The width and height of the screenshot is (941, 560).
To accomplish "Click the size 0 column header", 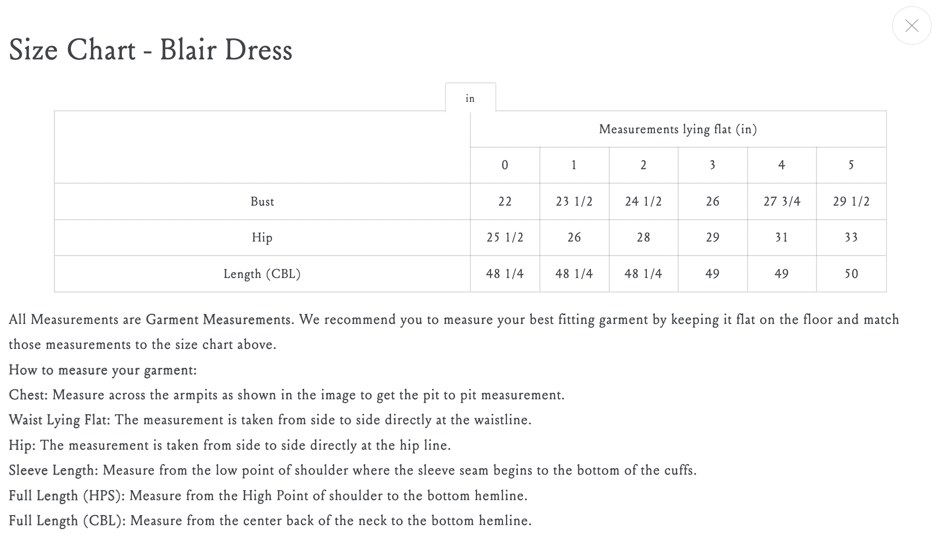I will tap(505, 165).
